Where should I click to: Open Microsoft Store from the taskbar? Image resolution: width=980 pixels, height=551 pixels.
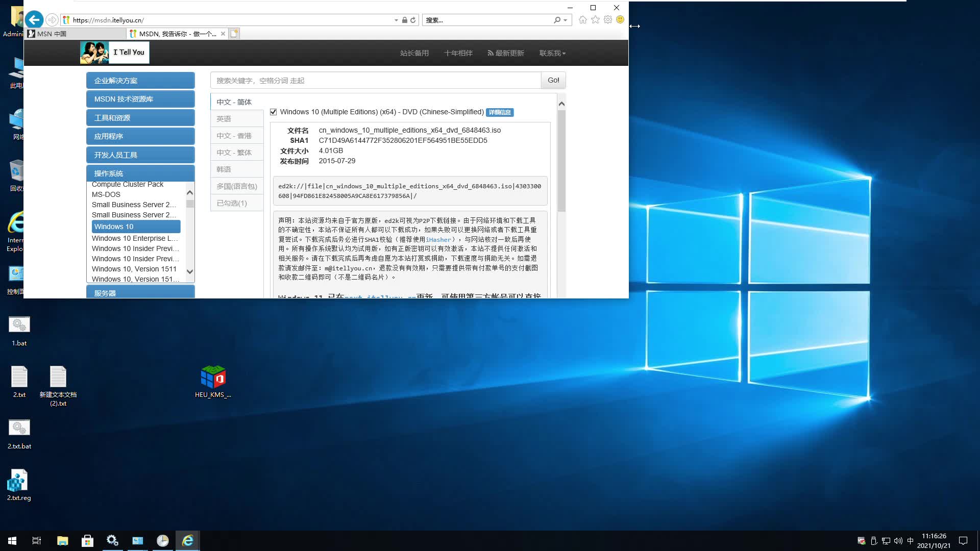coord(87,541)
